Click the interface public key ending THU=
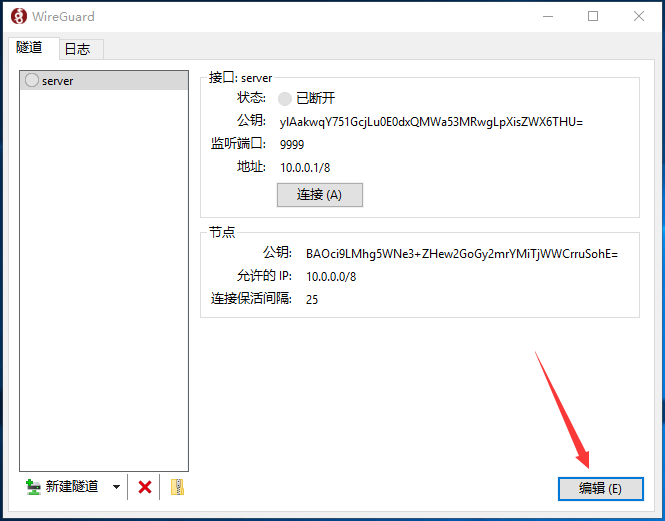The width and height of the screenshot is (665, 521). point(431,122)
